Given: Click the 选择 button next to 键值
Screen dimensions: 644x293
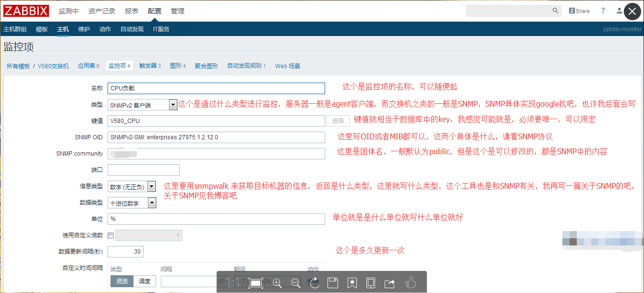Looking at the screenshot, I should [338, 121].
